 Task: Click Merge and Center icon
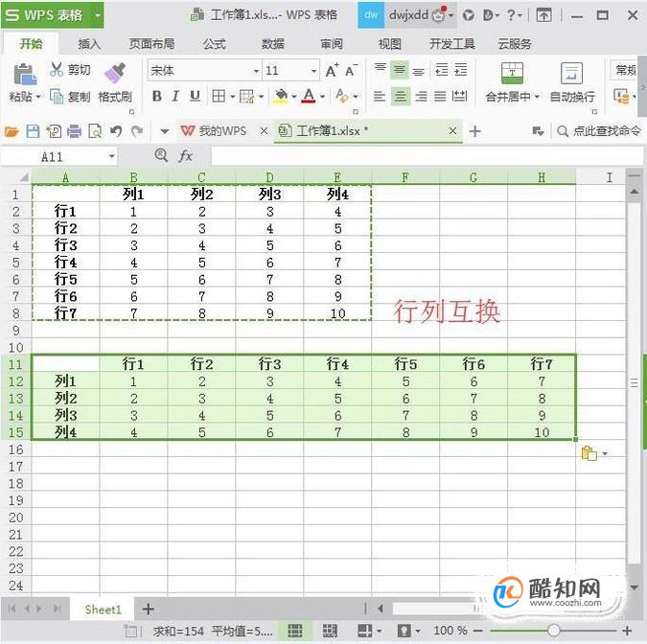[512, 73]
